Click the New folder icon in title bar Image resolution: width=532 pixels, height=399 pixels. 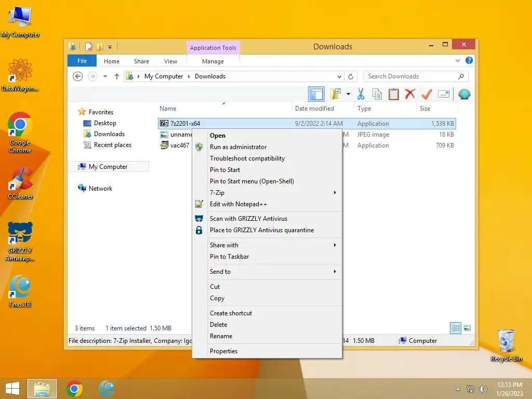pos(100,46)
